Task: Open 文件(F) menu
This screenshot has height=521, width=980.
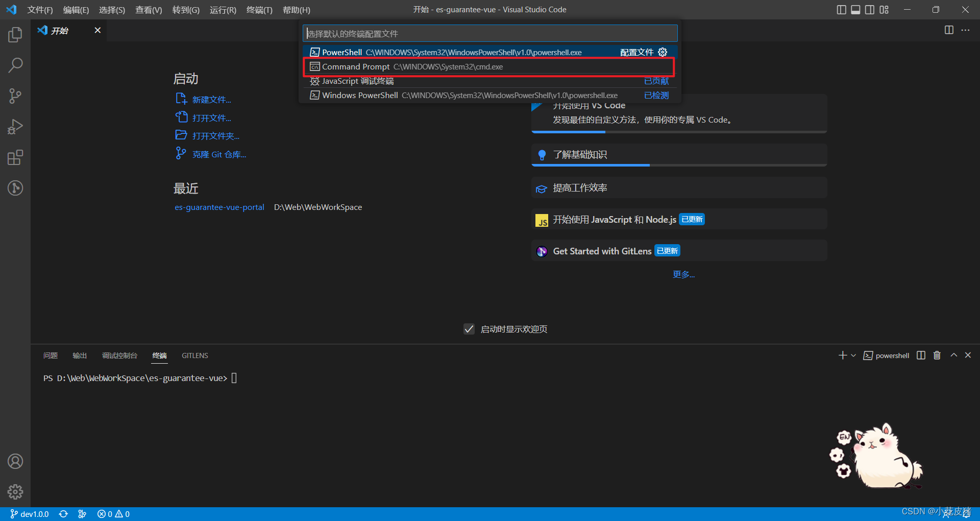Action: click(x=40, y=10)
